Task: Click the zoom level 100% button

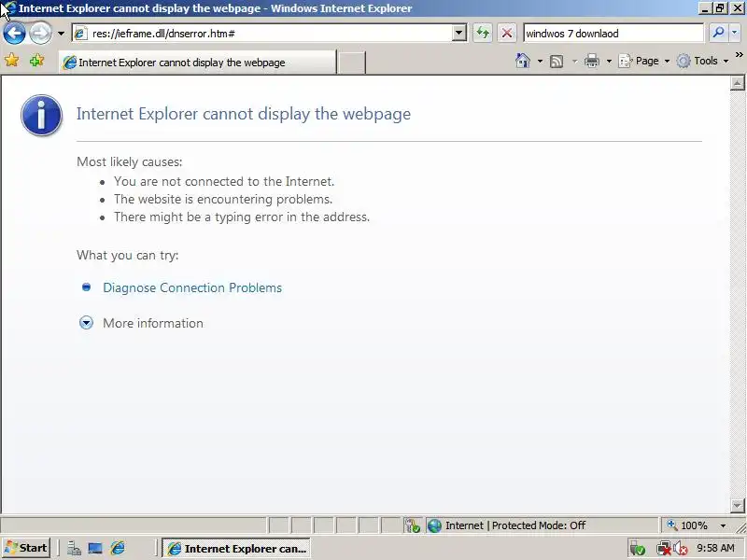Action: coord(688,525)
